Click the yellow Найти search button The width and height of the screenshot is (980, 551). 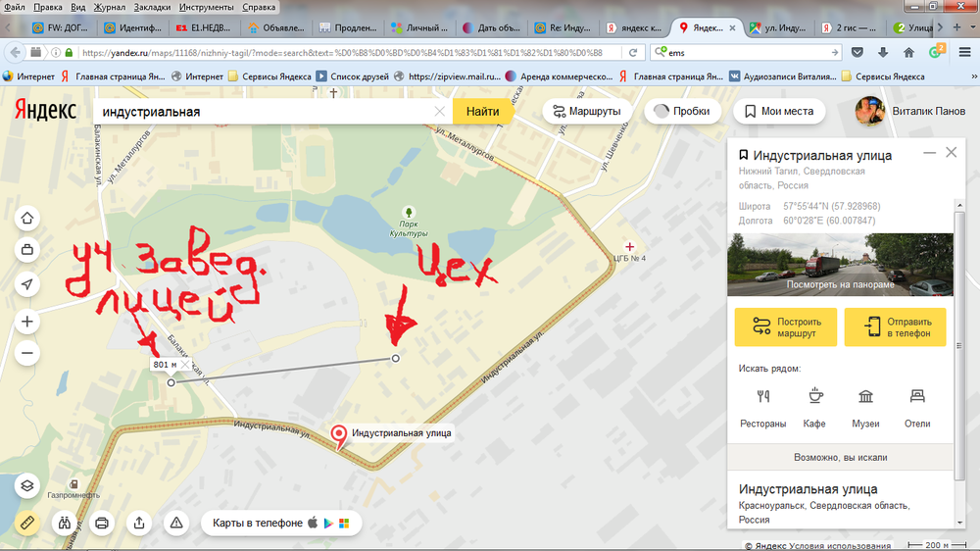click(x=482, y=112)
